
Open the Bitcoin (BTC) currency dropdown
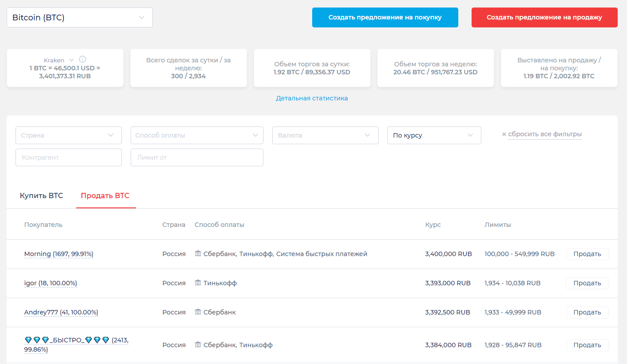click(x=80, y=18)
